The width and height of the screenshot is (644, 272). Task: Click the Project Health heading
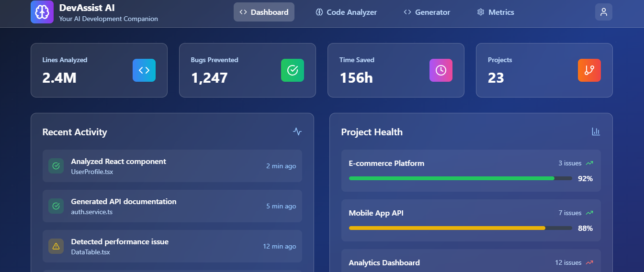point(372,132)
